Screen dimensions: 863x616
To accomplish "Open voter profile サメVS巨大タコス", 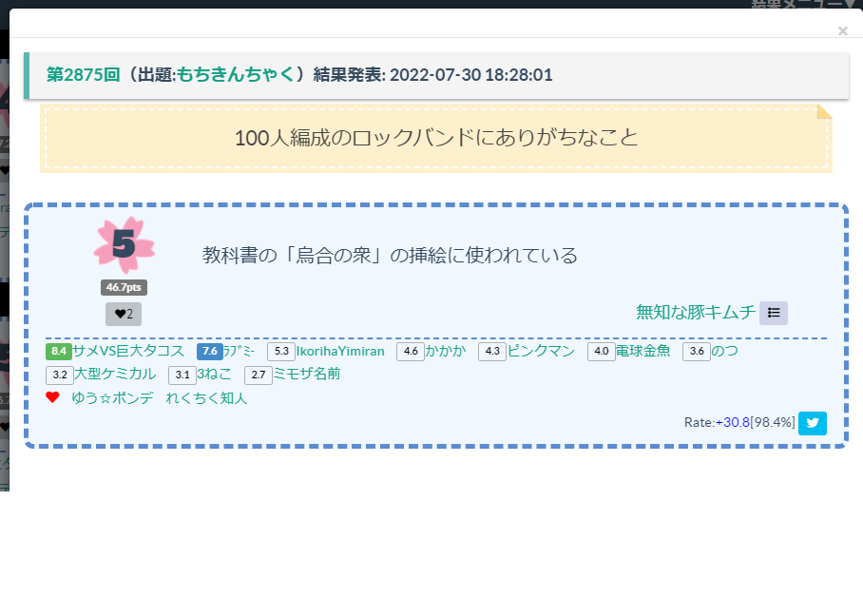I will pos(128,351).
